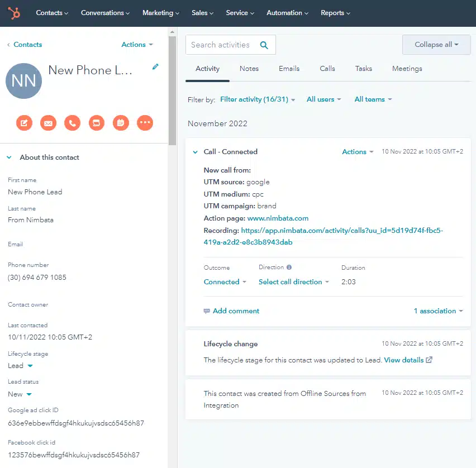This screenshot has height=468, width=476.
Task: Open the 1 association dropdown
Action: click(438, 311)
